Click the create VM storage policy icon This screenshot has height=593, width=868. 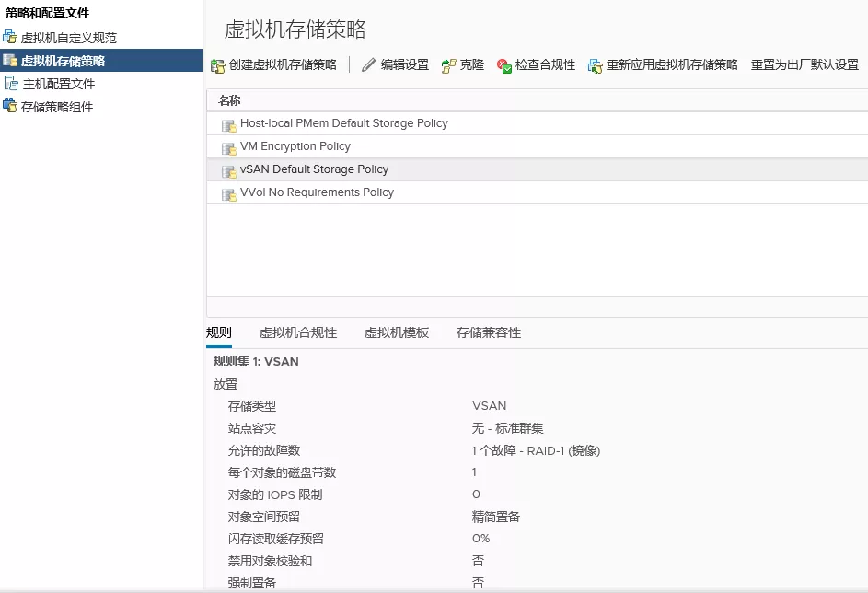point(218,65)
